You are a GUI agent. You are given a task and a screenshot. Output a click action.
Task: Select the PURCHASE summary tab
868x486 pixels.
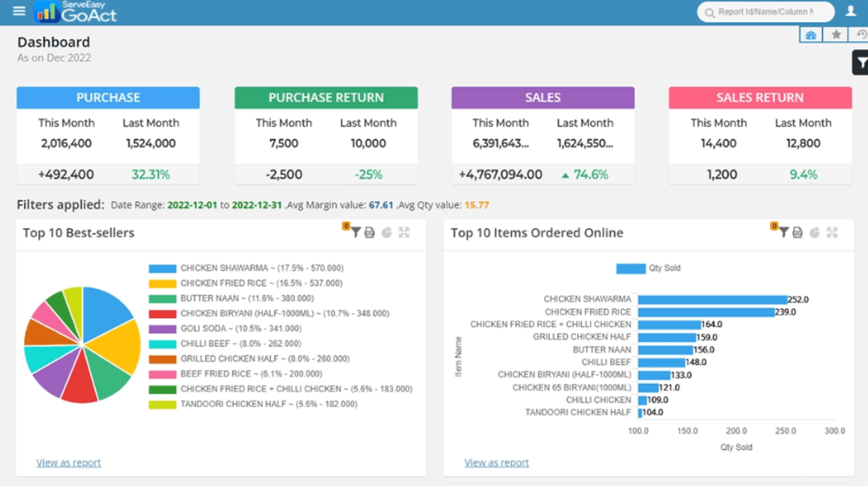coord(108,97)
